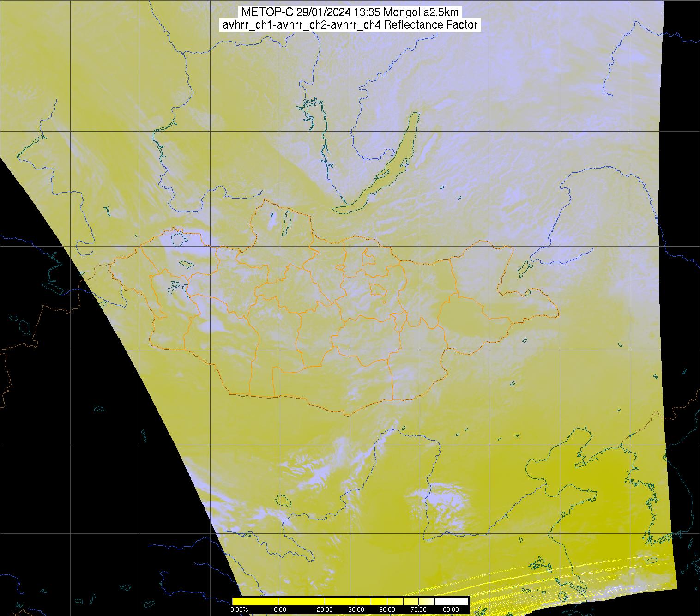This screenshot has height=616, width=700.
Task: Click the 0.00% label under the colorbar
Action: [239, 610]
